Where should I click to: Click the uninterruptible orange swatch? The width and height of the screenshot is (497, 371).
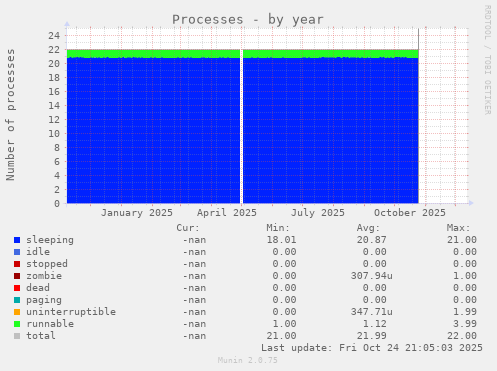pyautogui.click(x=17, y=312)
